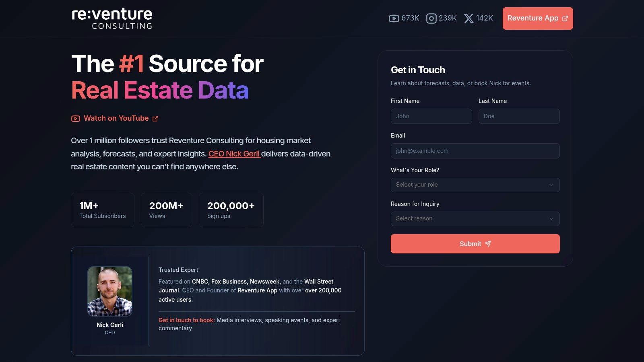The image size is (644, 362).
Task: Click the 142K X follower count
Action: pyautogui.click(x=485, y=18)
